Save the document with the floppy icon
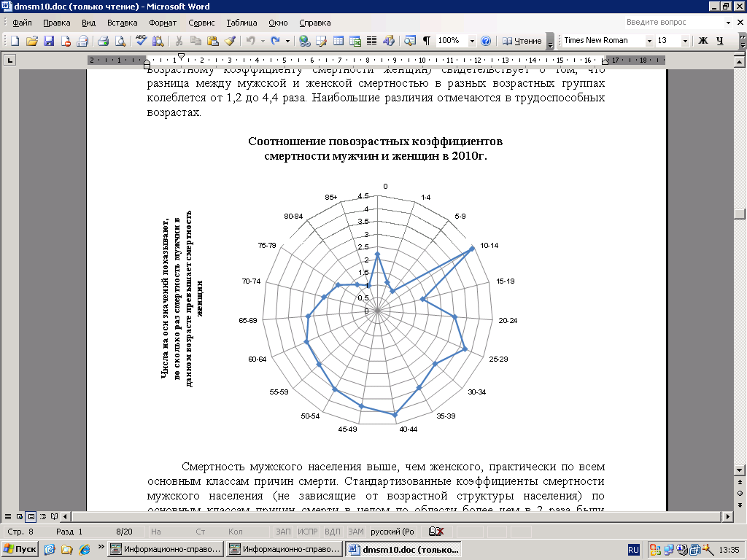The width and height of the screenshot is (747, 560). pos(49,41)
